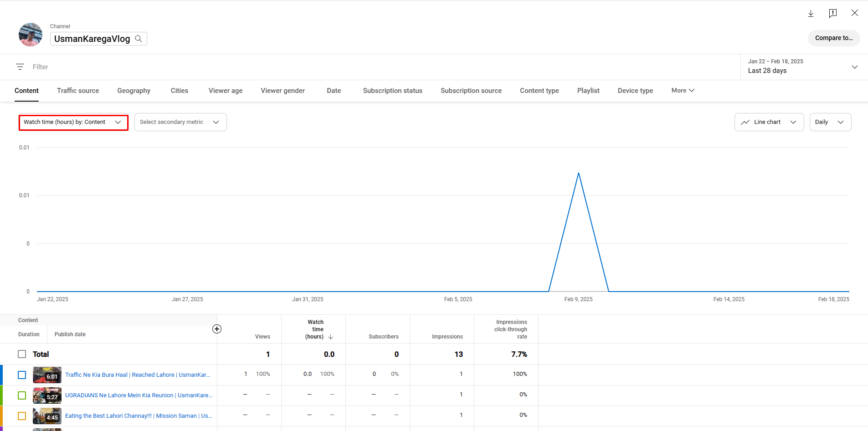Click the filter icon beside Filter

(20, 67)
